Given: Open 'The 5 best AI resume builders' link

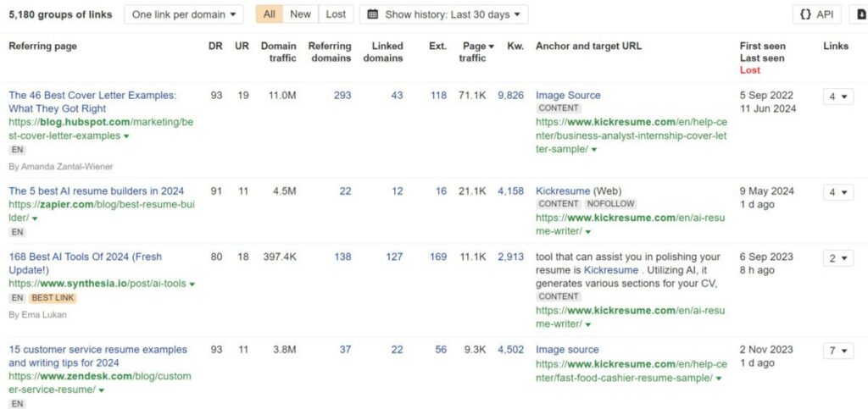Looking at the screenshot, I should [x=97, y=191].
